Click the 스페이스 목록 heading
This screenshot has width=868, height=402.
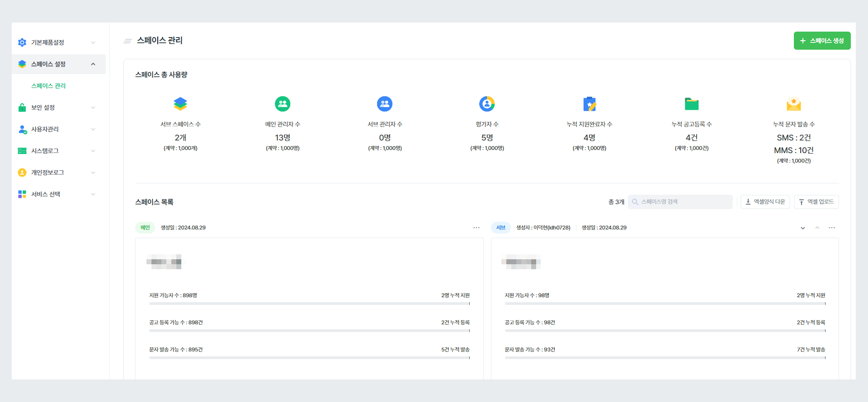pyautogui.click(x=154, y=202)
